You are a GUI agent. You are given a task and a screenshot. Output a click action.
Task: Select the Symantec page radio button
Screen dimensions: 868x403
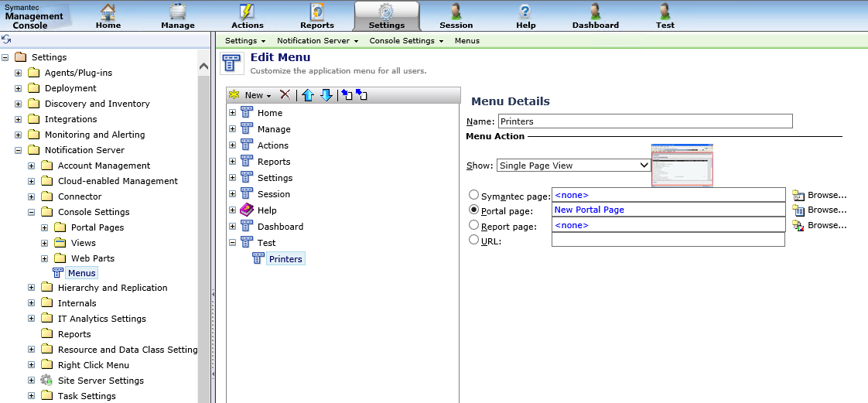tap(474, 195)
